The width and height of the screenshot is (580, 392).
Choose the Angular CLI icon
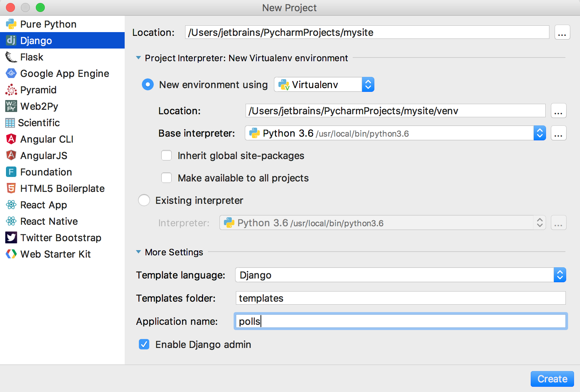11,139
